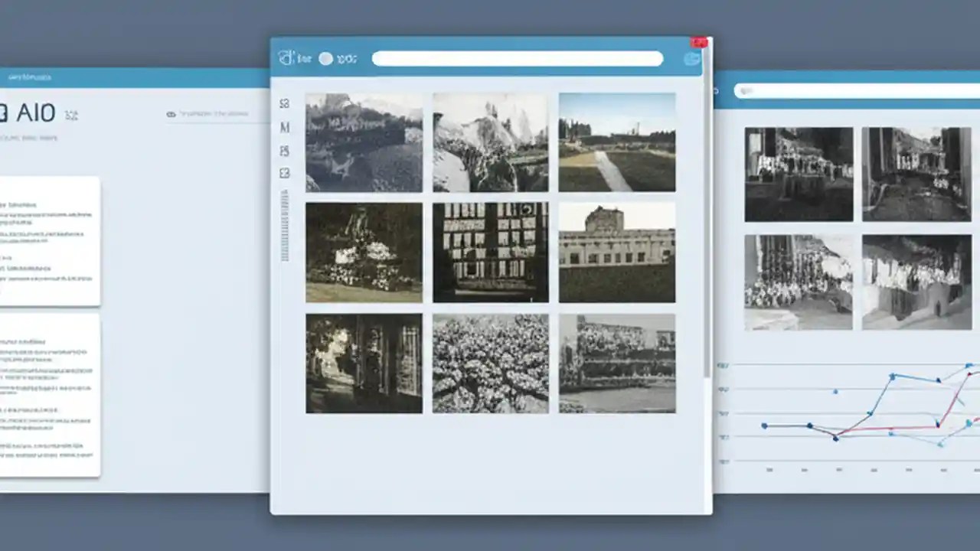Click the second icon in the left sidebar strip

(284, 126)
